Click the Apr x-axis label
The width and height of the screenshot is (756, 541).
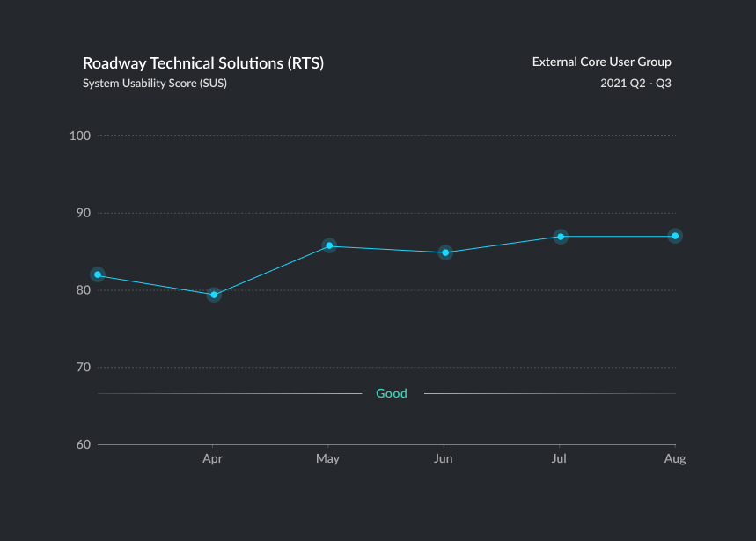point(212,459)
